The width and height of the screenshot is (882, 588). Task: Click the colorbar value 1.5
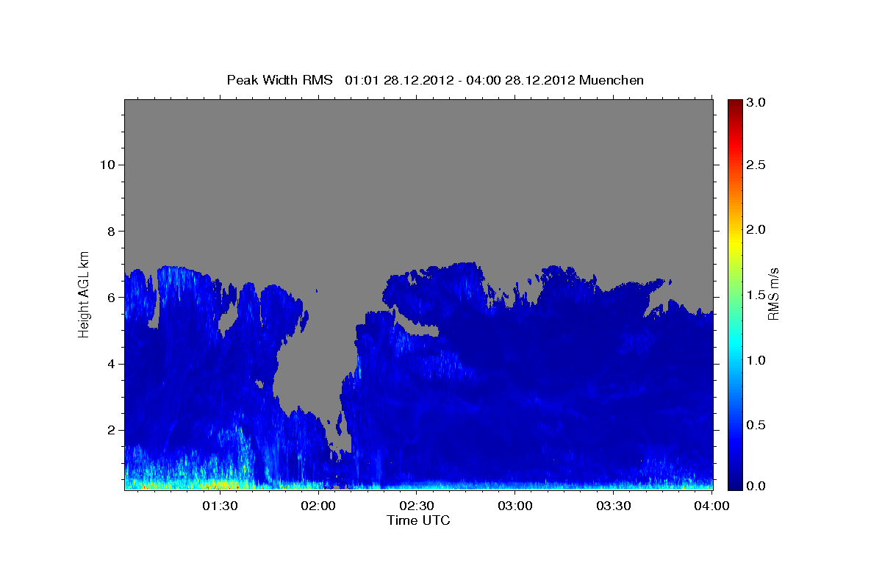click(756, 295)
